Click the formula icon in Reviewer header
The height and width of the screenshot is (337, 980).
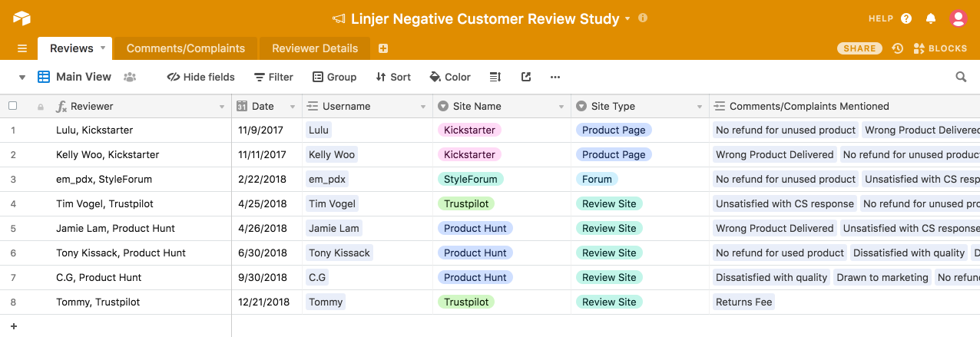(61, 106)
